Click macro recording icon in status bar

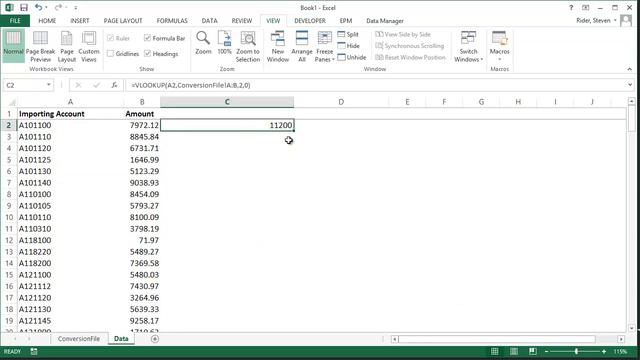(x=34, y=351)
